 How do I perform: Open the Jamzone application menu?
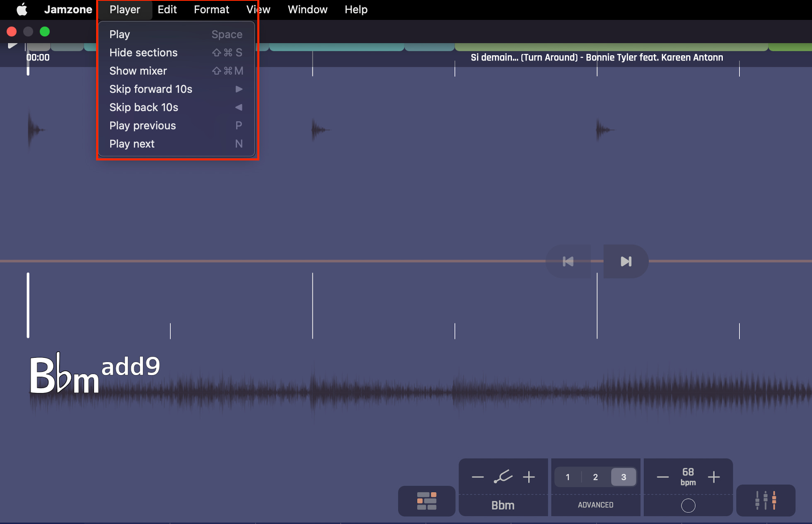68,9
